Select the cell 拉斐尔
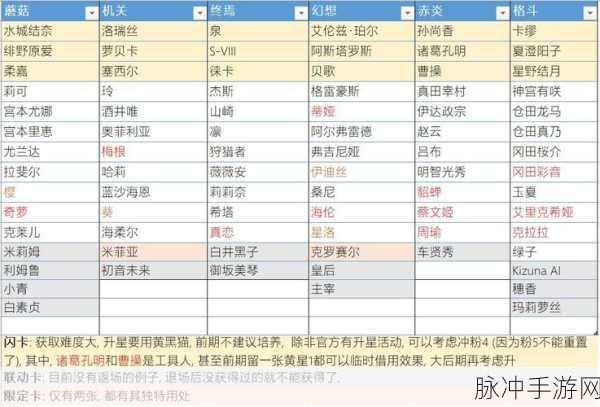Screen dimensions: 600x407 click(x=50, y=172)
